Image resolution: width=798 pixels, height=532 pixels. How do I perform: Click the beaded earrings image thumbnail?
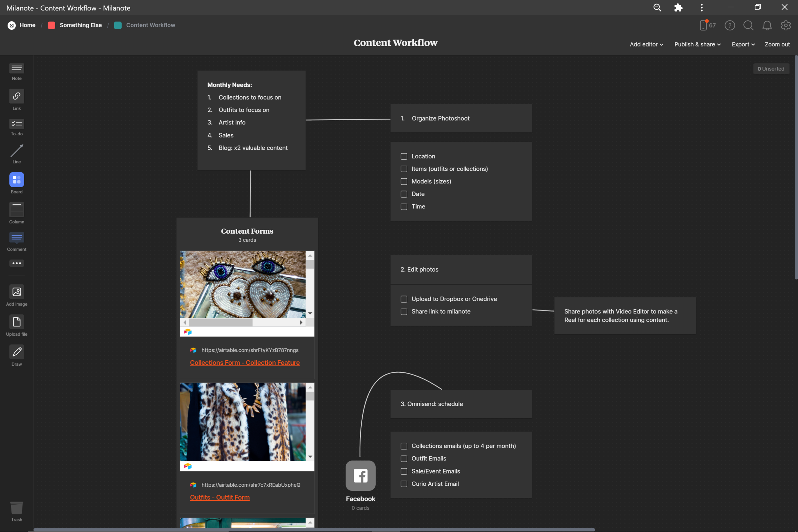[x=243, y=284]
